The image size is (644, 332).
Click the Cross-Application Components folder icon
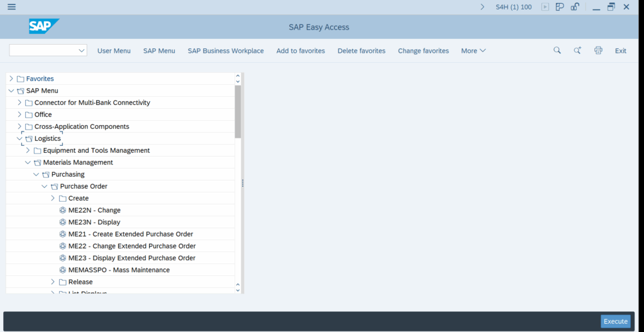(x=29, y=126)
